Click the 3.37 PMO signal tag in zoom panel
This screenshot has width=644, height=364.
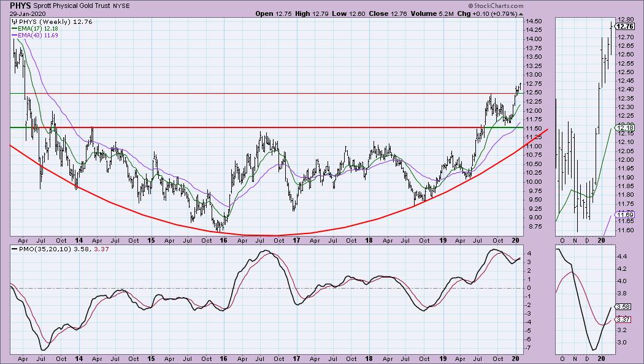tap(624, 319)
